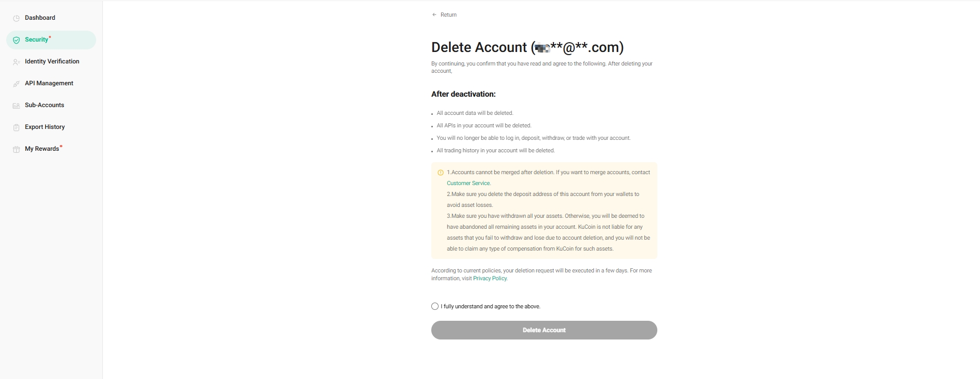Click the Sub-Accounts icon in the sidebar
Image resolution: width=980 pixels, height=379 pixels.
tap(16, 106)
